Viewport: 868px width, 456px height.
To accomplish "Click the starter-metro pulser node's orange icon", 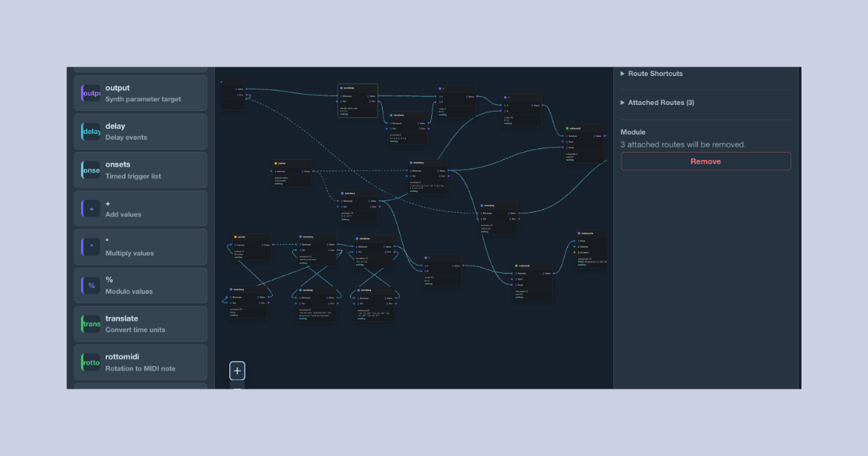I will (x=276, y=163).
